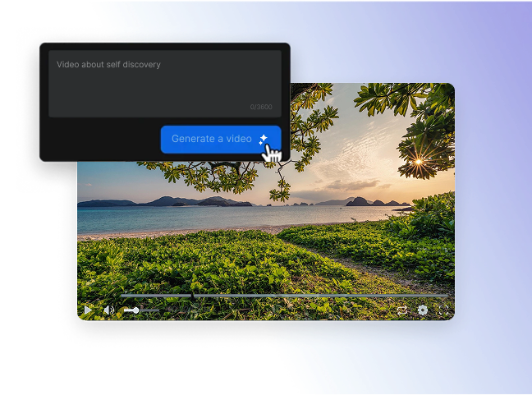
Task: Click the volume slider handle
Action: click(135, 310)
